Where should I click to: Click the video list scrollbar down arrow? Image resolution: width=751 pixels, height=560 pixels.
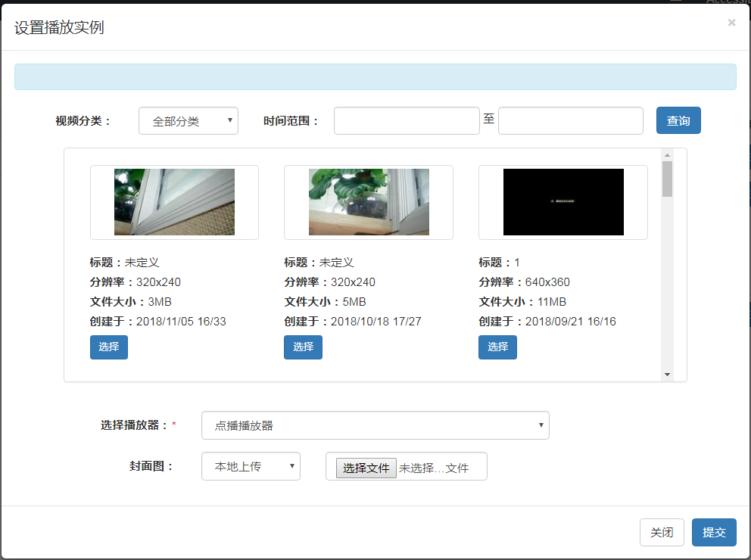coord(667,375)
